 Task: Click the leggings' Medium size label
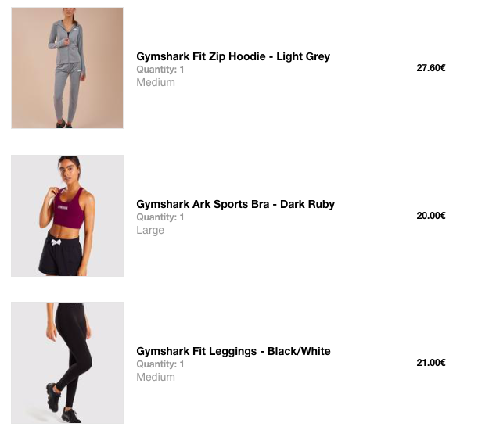point(156,377)
